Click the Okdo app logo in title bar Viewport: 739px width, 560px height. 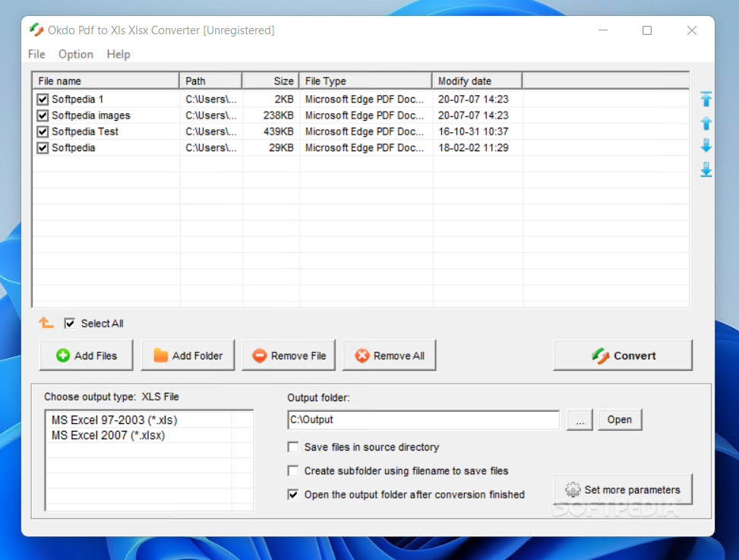[36, 30]
